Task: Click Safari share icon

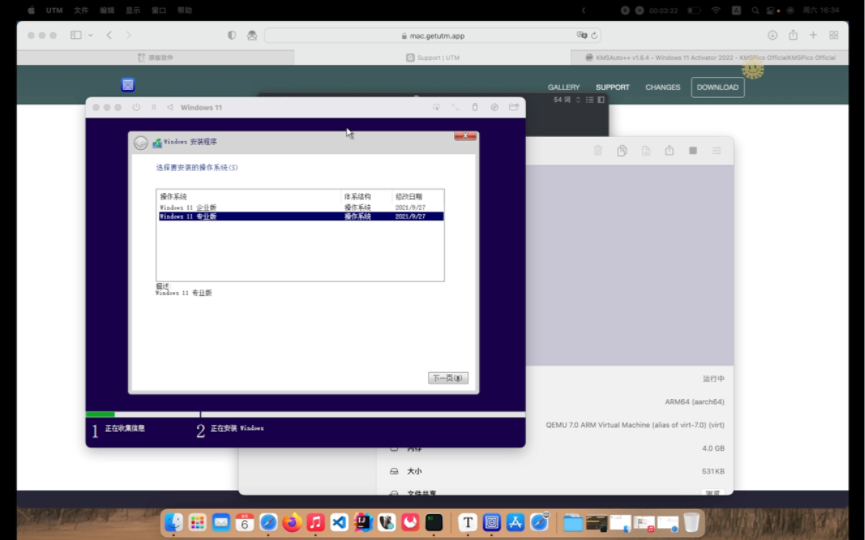Action: point(793,35)
